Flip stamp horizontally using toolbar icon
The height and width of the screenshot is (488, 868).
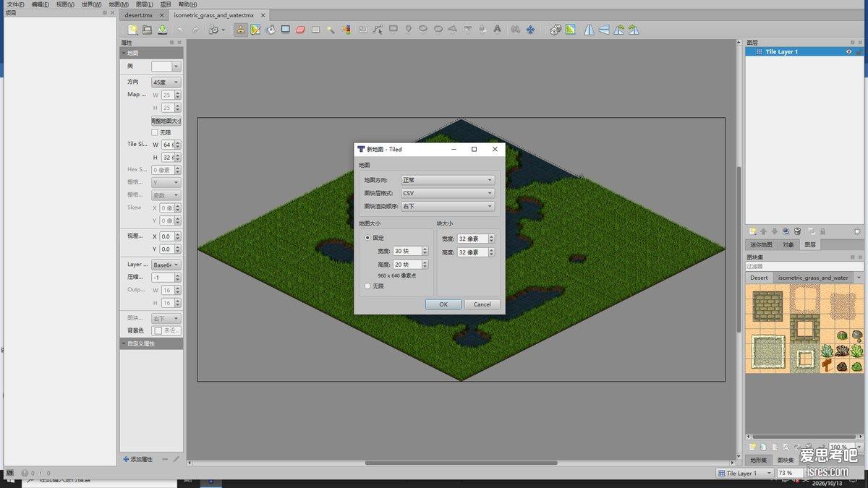[589, 30]
